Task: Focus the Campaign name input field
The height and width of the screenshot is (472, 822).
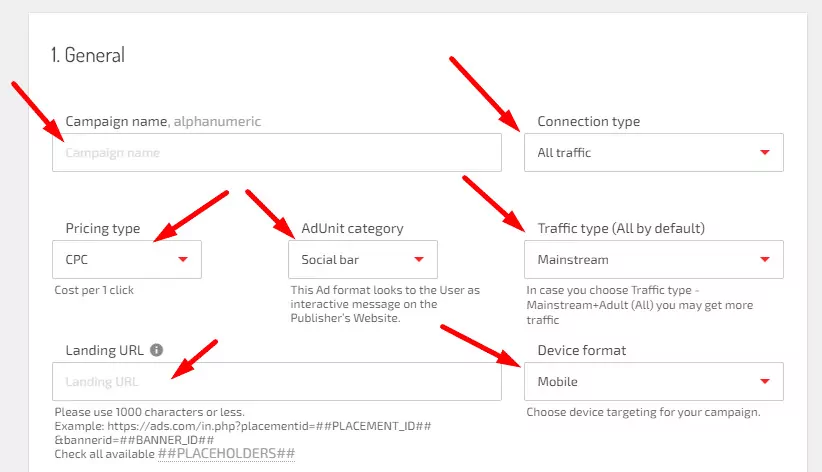Action: [x=277, y=153]
